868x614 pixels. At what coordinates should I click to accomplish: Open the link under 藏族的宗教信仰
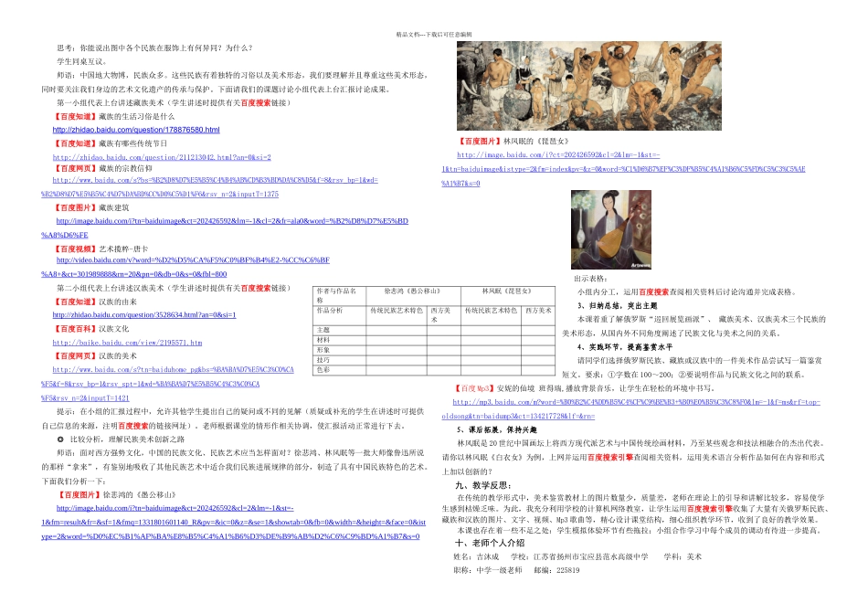coord(210,186)
